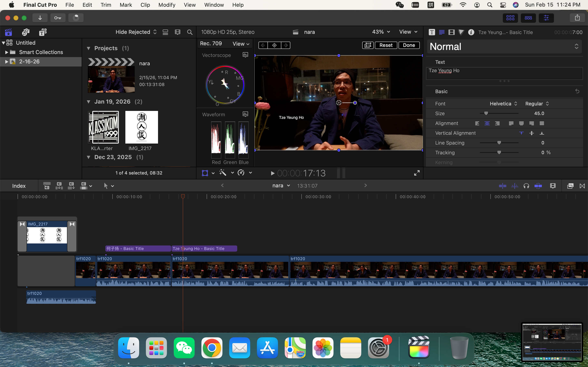Open the Modify menu

coord(167,5)
